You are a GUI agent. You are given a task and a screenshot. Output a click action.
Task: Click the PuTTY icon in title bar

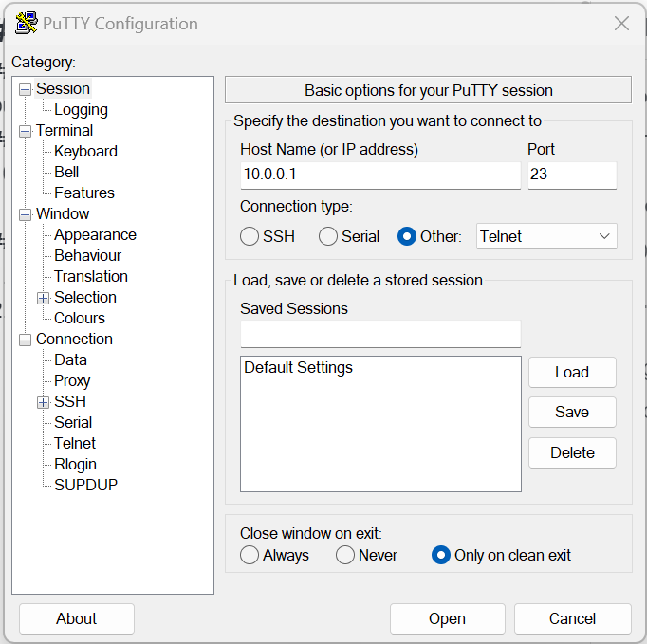pyautogui.click(x=27, y=24)
